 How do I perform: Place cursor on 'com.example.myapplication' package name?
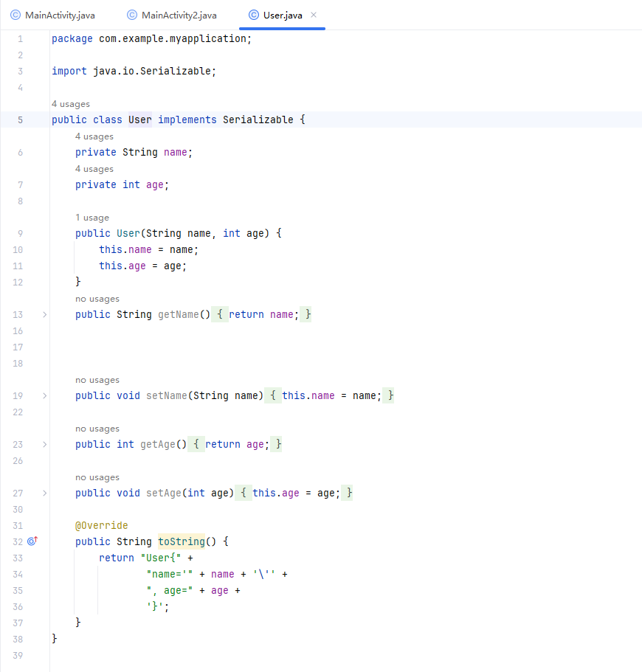tap(173, 38)
